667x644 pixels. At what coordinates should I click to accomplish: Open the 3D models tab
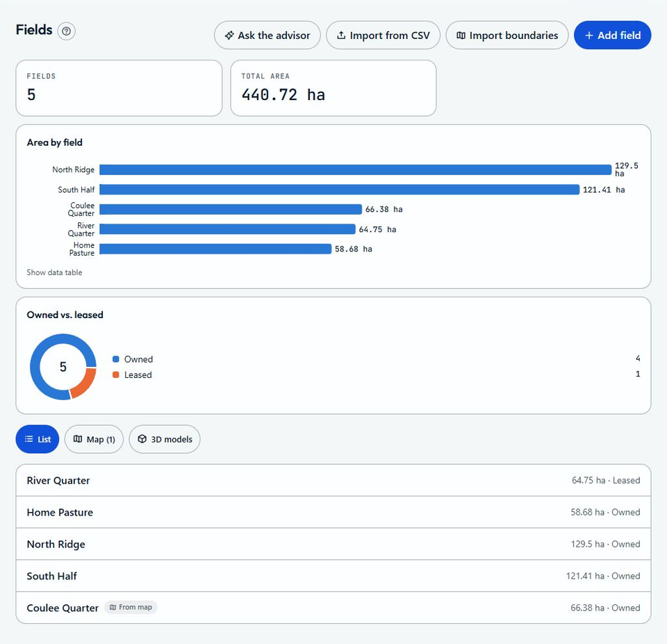pyautogui.click(x=165, y=439)
